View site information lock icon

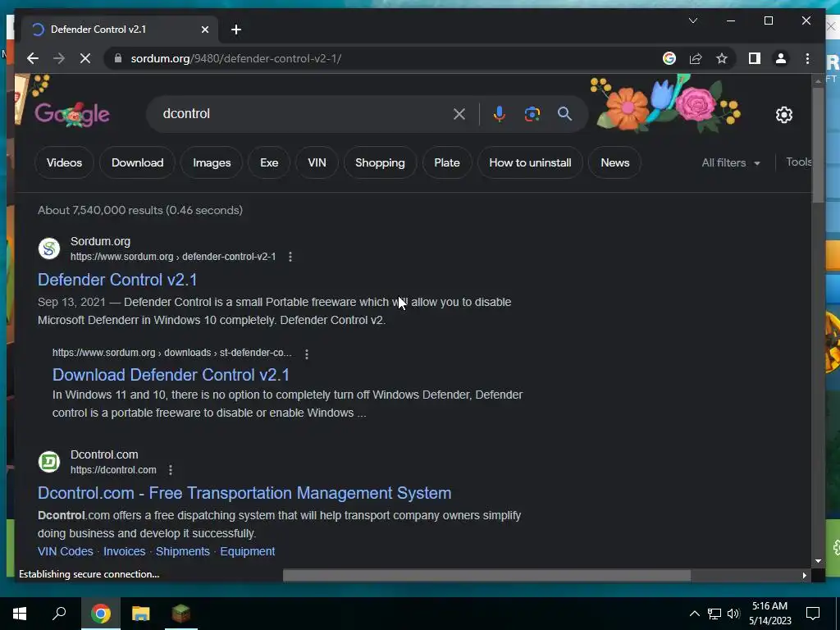pyautogui.click(x=118, y=58)
